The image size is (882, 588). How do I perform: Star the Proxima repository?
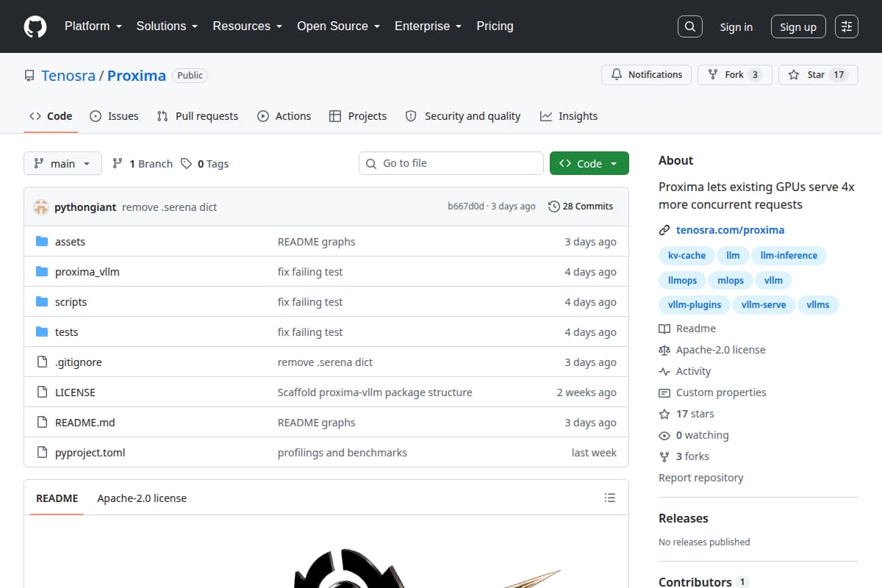click(818, 75)
